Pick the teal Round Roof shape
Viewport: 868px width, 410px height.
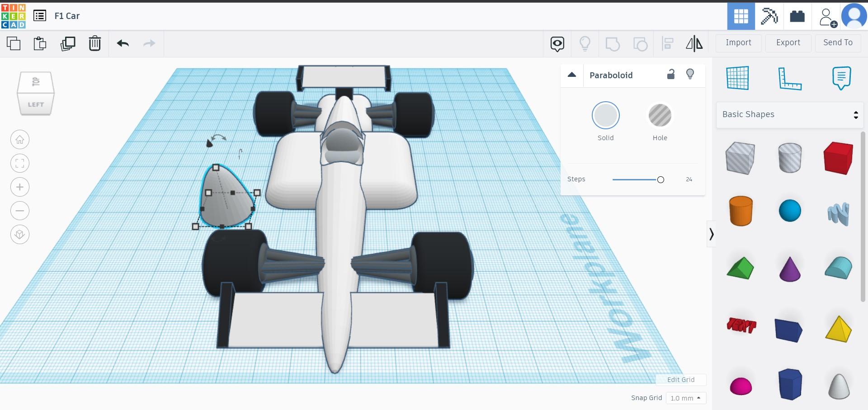(x=838, y=268)
